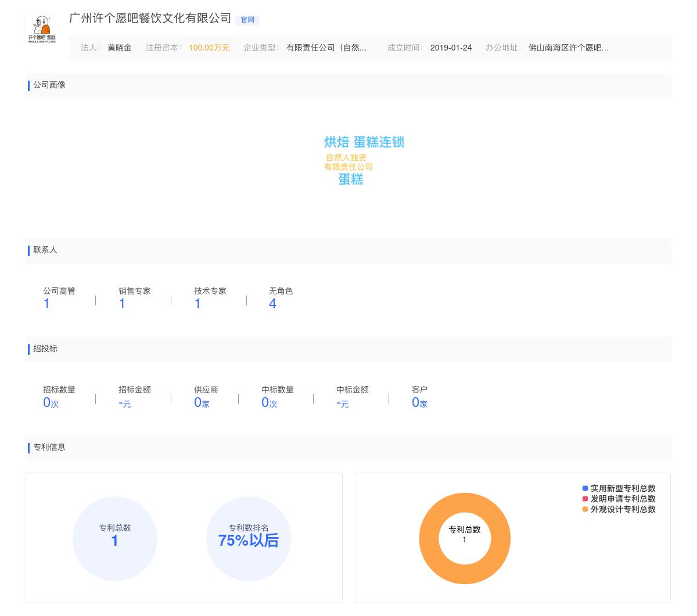Click the 企业类型 field label
The width and height of the screenshot is (697, 616).
click(261, 48)
